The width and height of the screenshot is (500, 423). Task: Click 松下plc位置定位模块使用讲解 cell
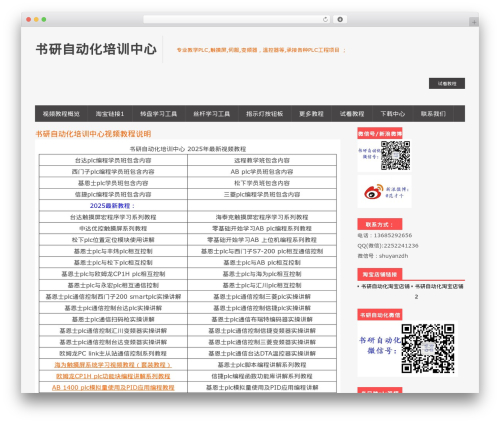(x=113, y=240)
